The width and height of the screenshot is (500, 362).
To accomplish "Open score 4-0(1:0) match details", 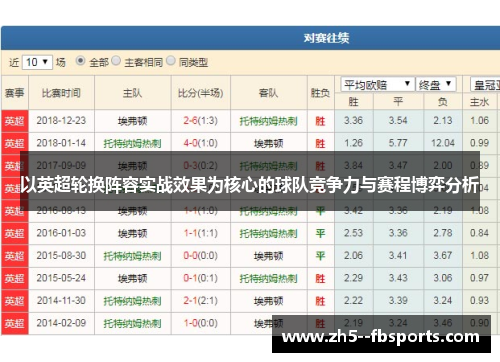I will (x=201, y=143).
